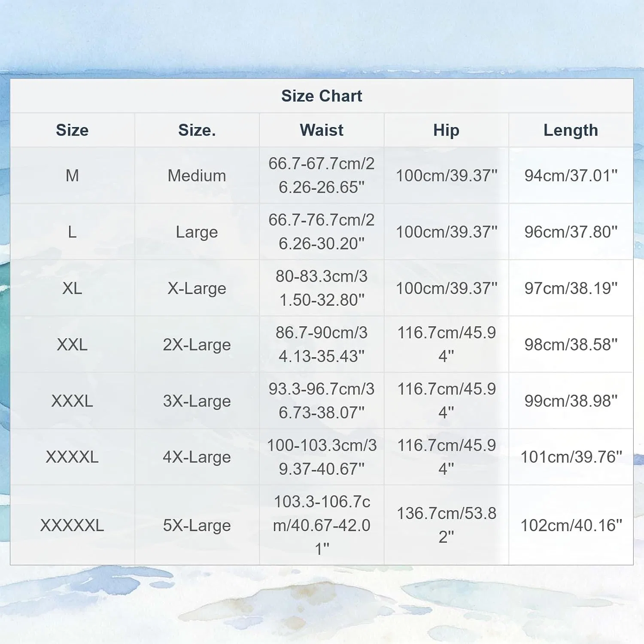Click the 'XXXXXL' size cell

tap(72, 525)
